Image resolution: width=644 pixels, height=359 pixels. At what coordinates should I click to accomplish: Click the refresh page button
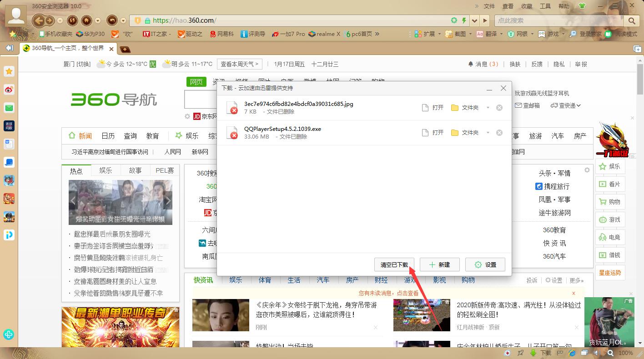click(x=72, y=20)
